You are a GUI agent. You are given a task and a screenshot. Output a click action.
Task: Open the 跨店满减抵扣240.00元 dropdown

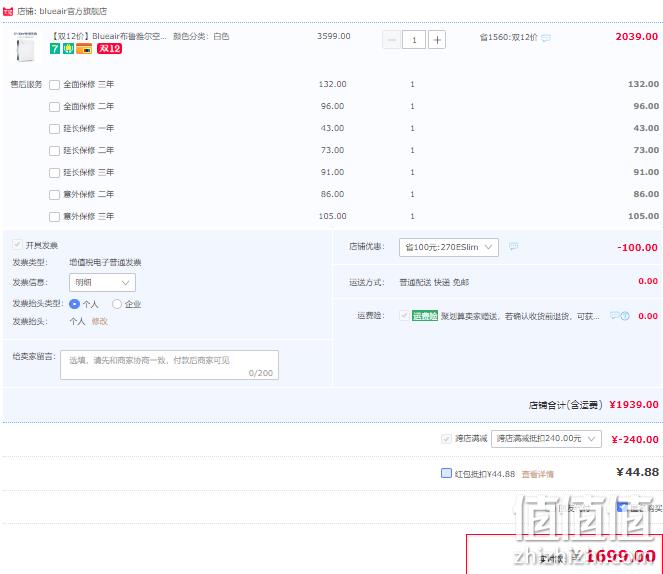point(546,439)
